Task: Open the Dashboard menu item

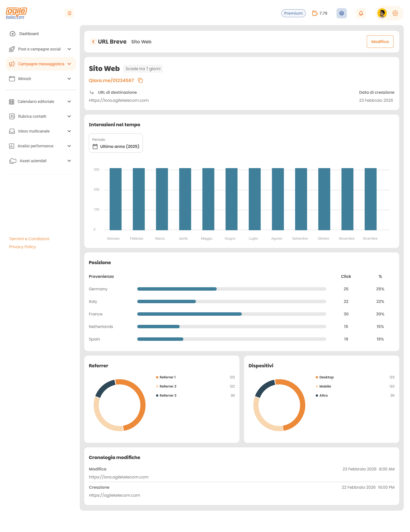Action: (x=29, y=34)
